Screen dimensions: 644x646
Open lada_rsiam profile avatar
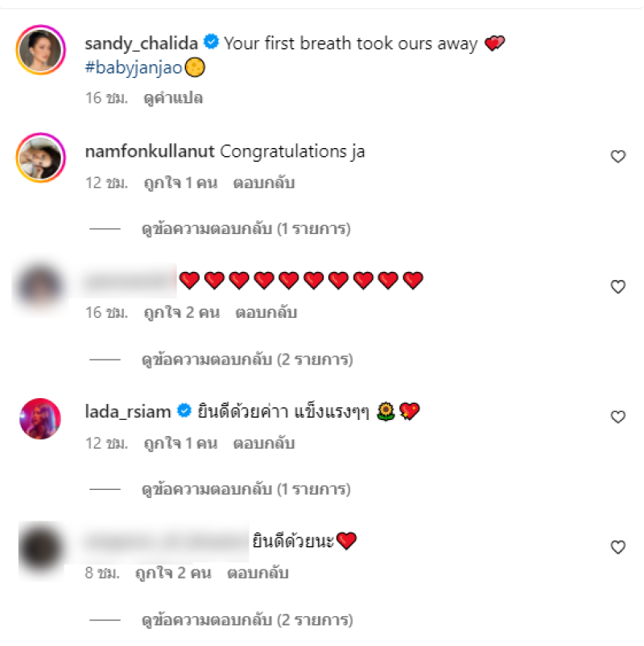point(40,418)
